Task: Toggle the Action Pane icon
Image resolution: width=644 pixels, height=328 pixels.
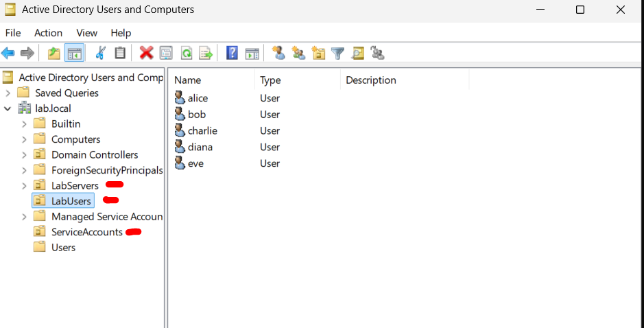Action: pos(252,53)
